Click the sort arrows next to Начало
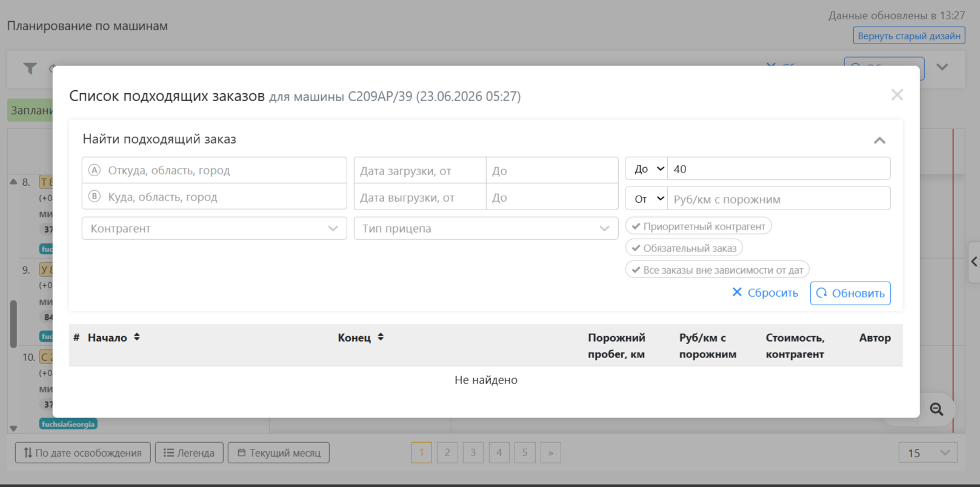 pos(137,337)
